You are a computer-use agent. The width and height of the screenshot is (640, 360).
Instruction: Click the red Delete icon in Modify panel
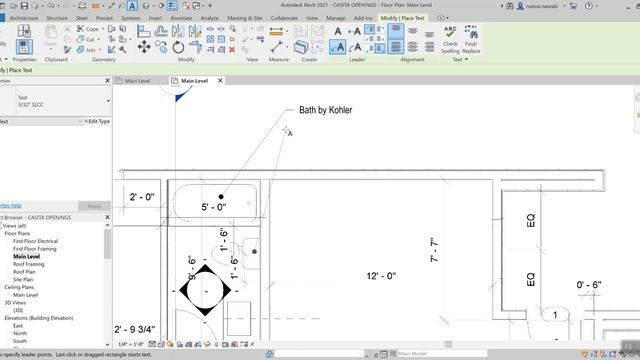(x=232, y=50)
